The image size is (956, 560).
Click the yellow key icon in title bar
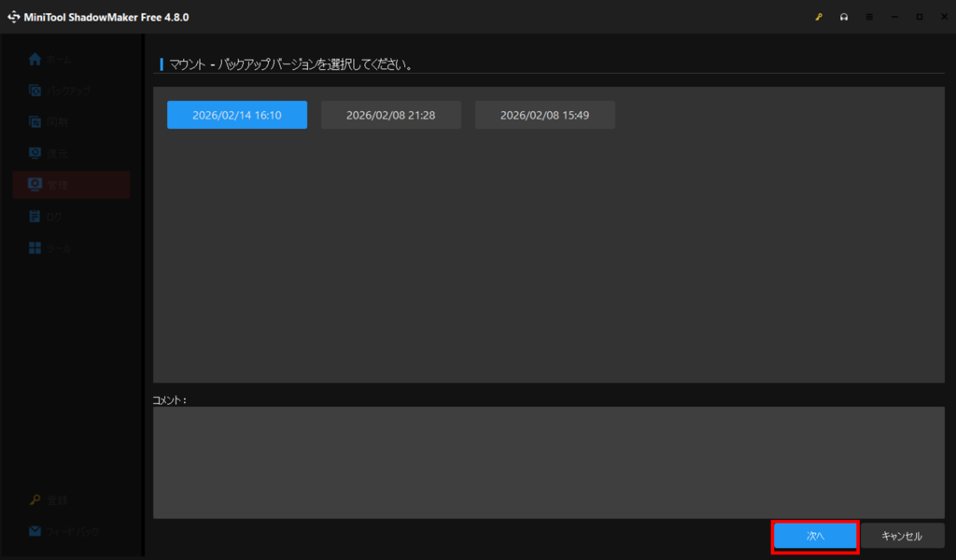(x=819, y=17)
